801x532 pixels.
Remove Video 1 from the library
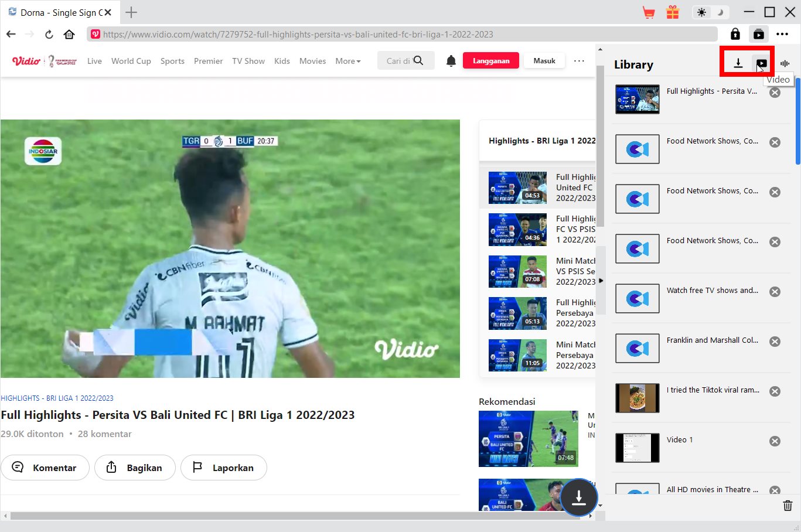pos(775,441)
